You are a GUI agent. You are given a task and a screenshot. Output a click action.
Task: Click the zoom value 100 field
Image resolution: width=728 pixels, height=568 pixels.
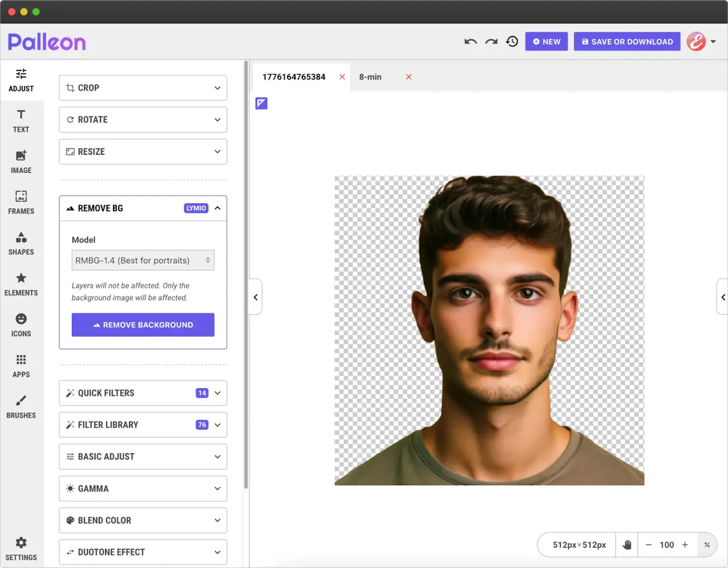[x=667, y=545]
